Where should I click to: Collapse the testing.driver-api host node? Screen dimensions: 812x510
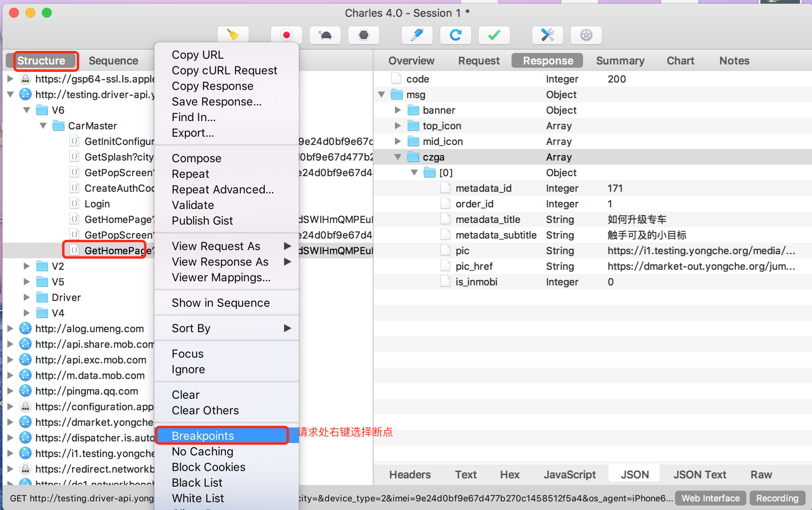point(11,94)
